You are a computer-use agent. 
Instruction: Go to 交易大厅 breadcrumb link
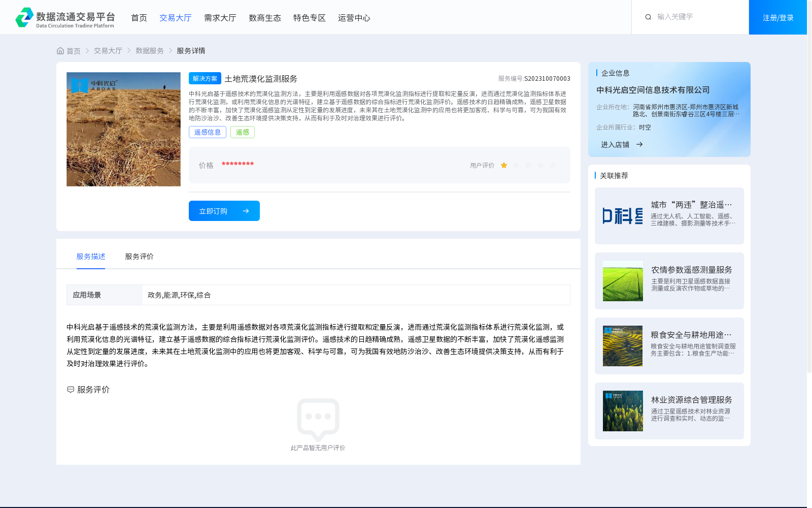coord(108,51)
